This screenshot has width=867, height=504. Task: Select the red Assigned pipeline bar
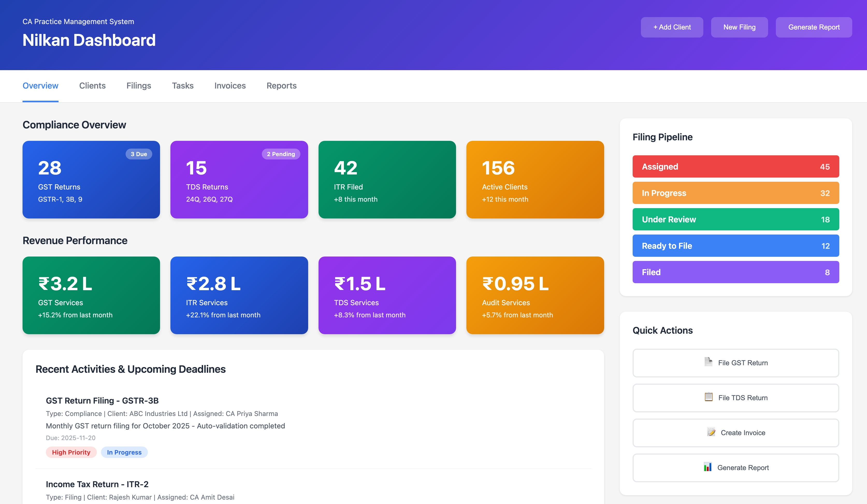point(735,166)
